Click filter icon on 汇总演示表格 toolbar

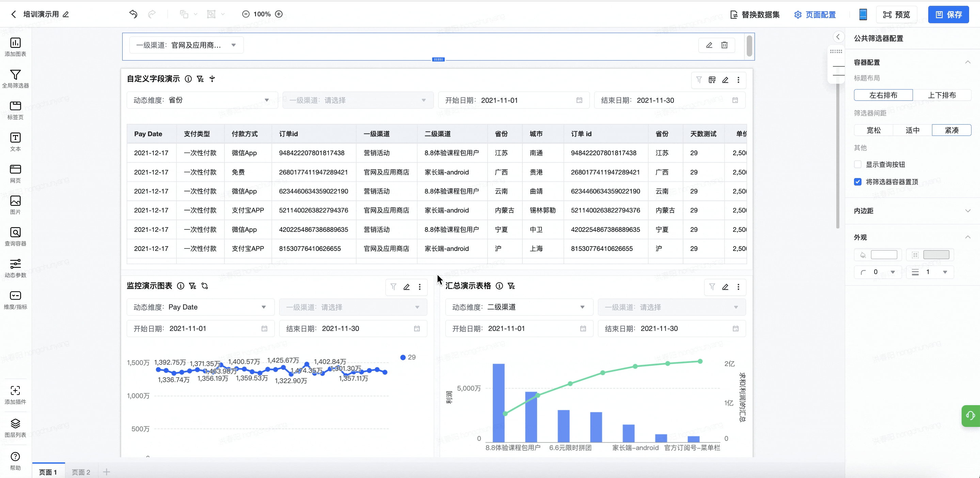(712, 287)
